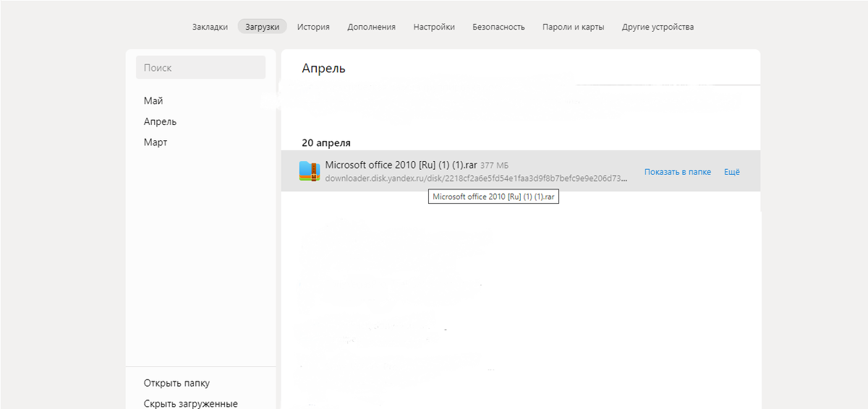
Task: Select Март in the sidebar
Action: click(x=156, y=142)
